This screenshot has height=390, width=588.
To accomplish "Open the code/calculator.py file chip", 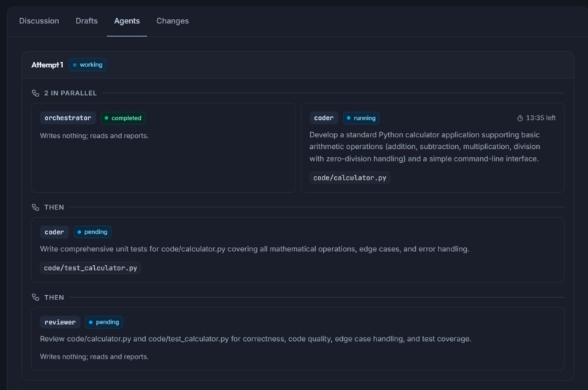I will tap(350, 178).
